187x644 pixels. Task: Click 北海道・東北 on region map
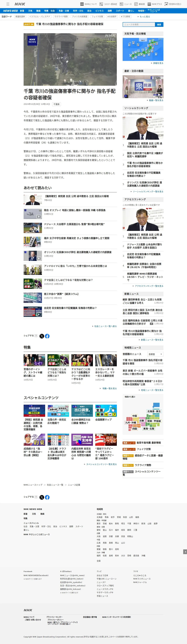(x=154, y=411)
